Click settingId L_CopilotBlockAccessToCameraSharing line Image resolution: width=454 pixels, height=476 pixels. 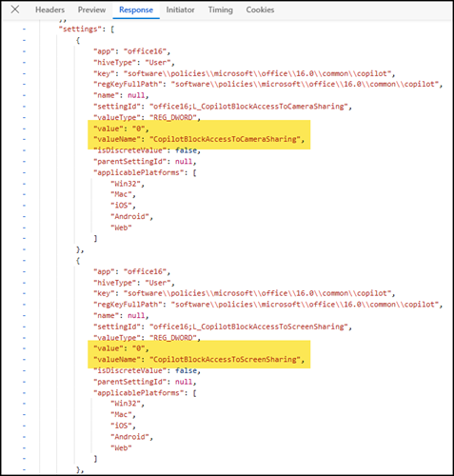click(x=223, y=107)
